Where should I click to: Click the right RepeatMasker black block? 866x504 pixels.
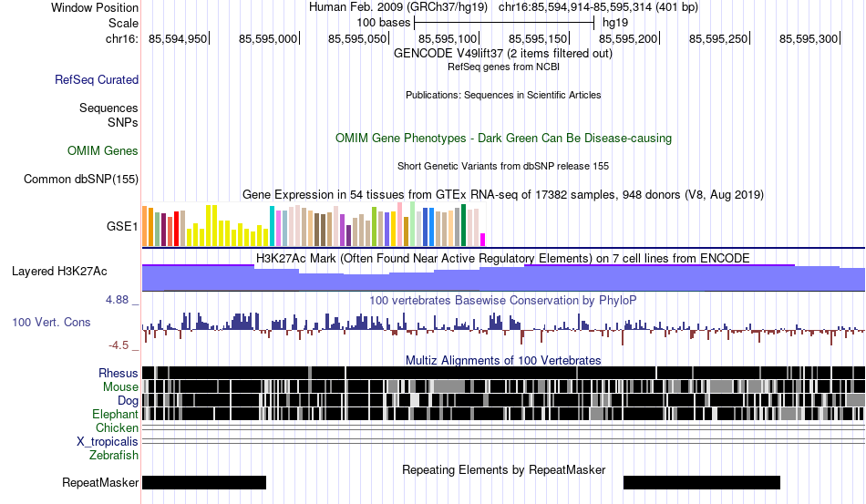click(701, 482)
